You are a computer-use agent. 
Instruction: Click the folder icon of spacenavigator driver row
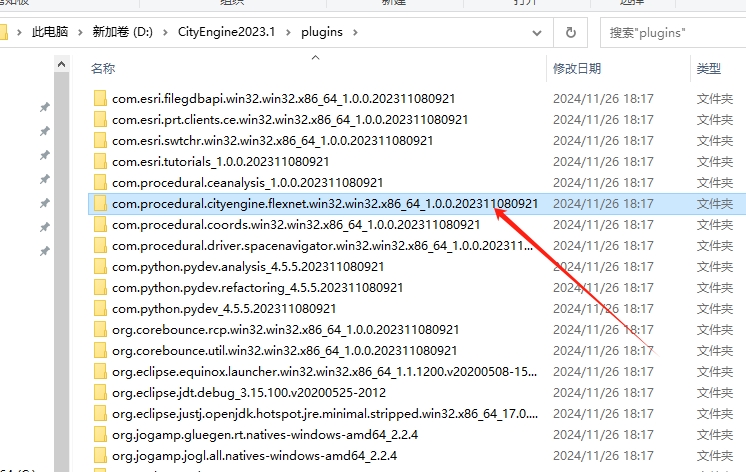100,246
